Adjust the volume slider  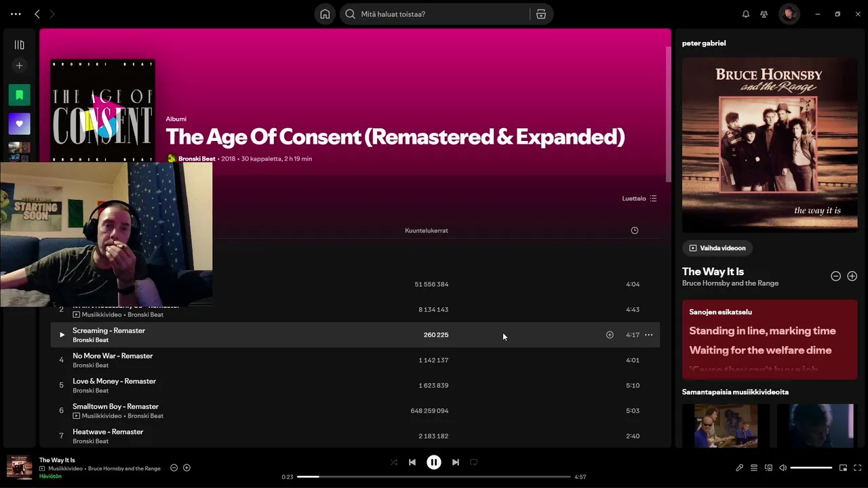coord(811,468)
